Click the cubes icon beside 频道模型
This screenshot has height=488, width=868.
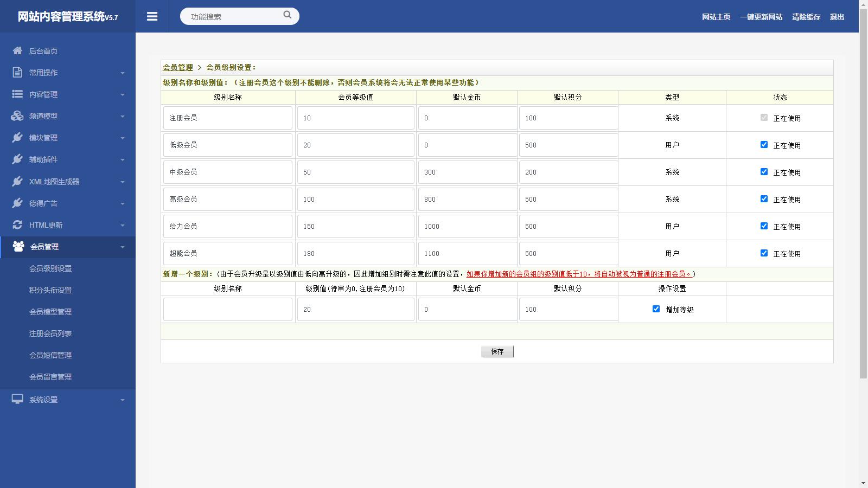click(17, 115)
